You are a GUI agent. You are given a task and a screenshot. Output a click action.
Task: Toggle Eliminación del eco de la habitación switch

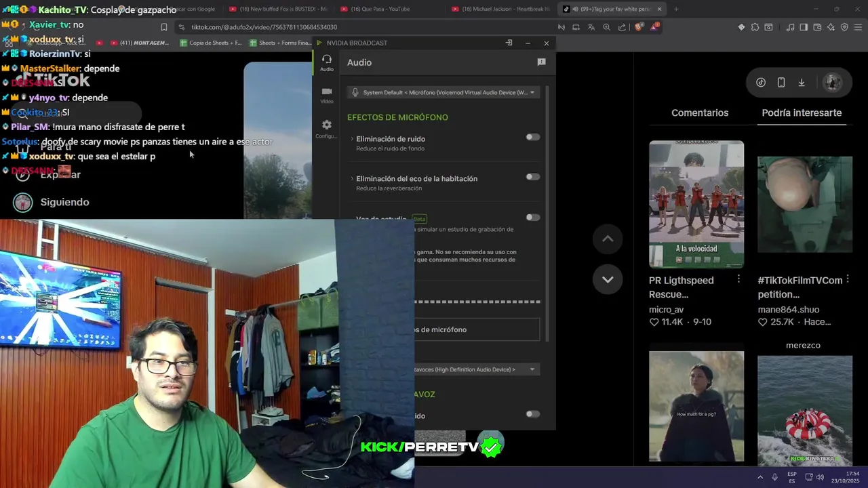(x=533, y=177)
